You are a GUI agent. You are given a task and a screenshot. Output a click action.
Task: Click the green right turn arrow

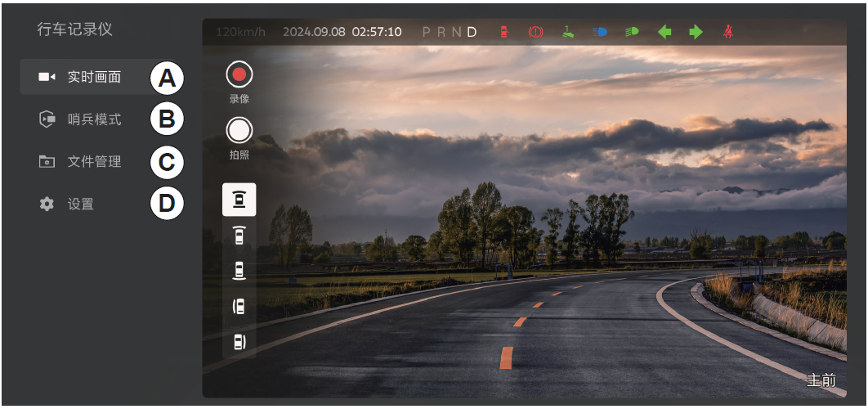[x=696, y=32]
